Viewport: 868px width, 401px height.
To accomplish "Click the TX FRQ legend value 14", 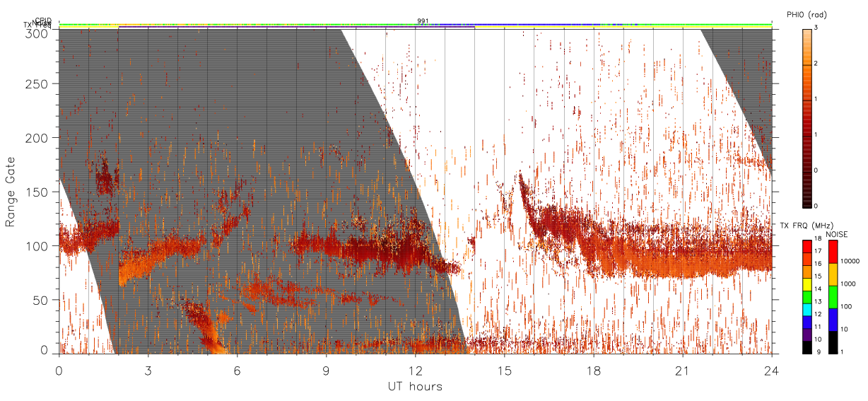I will pos(817,290).
